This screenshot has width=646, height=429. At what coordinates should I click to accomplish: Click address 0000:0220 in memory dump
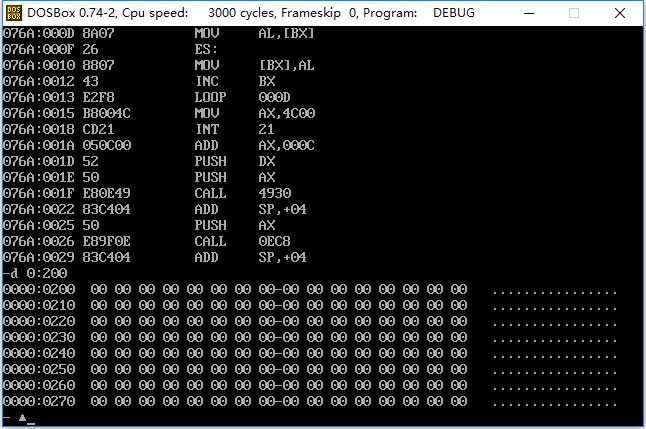click(39, 321)
